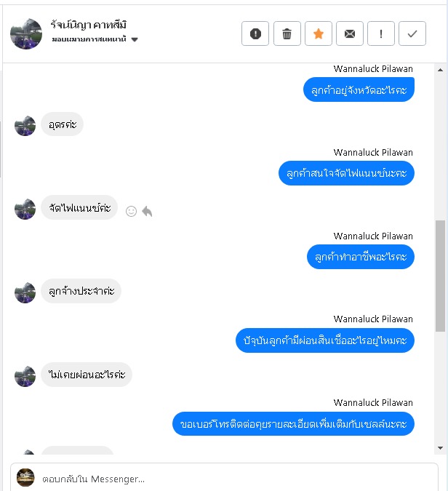Click the อุดรค่ะ message bubble
This screenshot has width=448, height=491.
pos(63,124)
